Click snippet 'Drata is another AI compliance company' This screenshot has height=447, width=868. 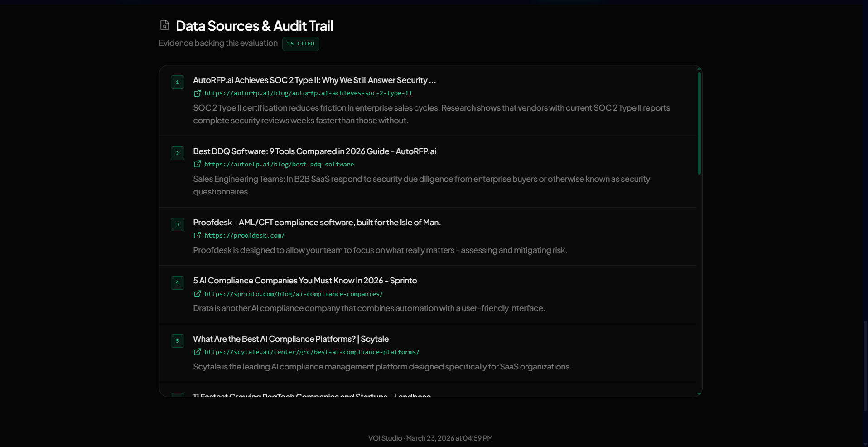(x=369, y=308)
